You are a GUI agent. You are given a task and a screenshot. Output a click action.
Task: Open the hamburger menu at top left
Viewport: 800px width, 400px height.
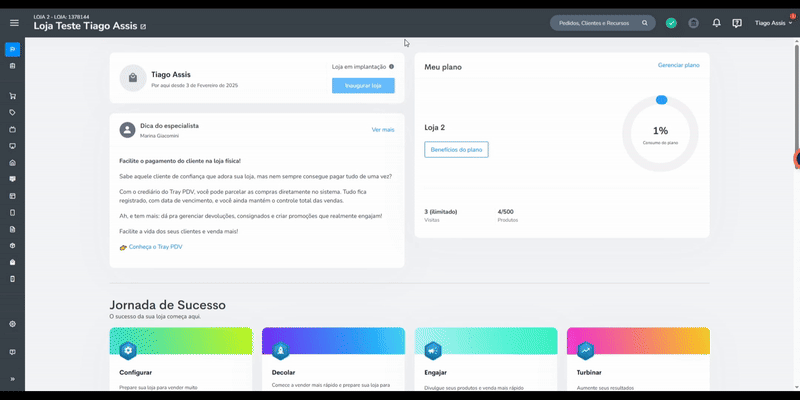[14, 22]
